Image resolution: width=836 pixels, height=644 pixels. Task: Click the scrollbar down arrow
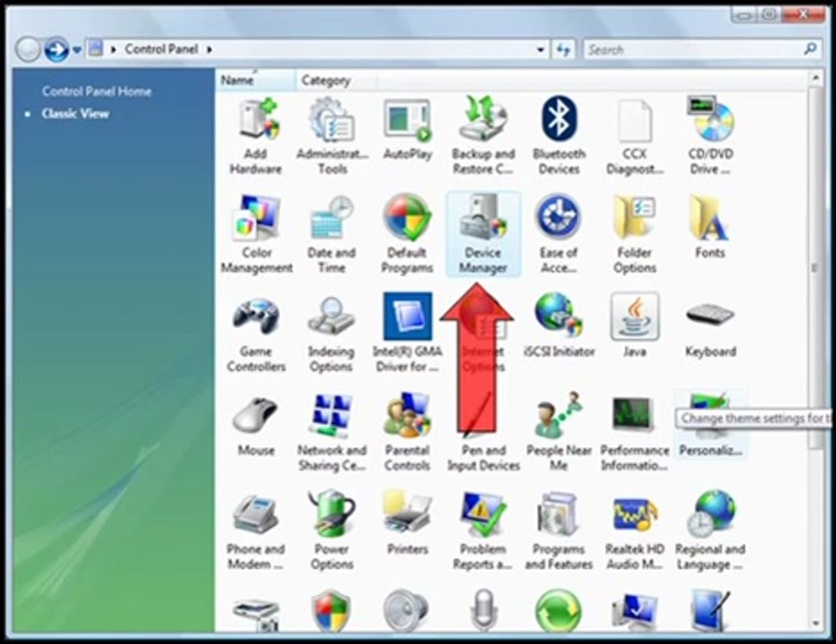(x=815, y=623)
